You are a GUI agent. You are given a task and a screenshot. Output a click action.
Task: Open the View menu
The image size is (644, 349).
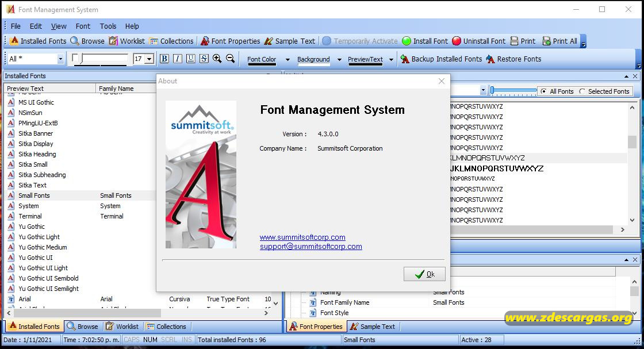click(59, 26)
